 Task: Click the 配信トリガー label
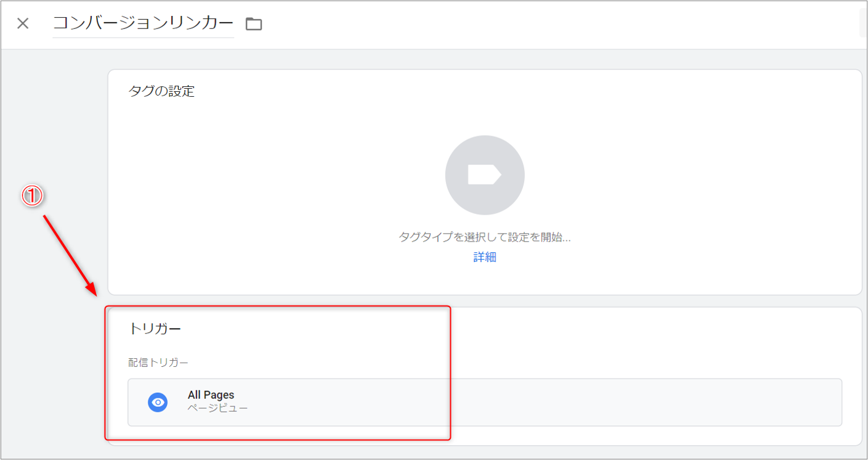coord(158,362)
